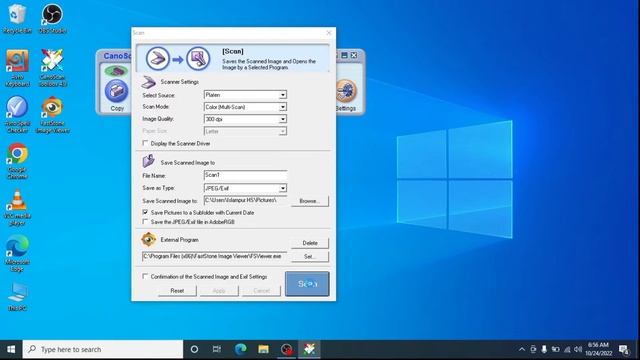The image size is (640, 360).
Task: Open keyboard app desktop shortcut
Action: pos(17,68)
